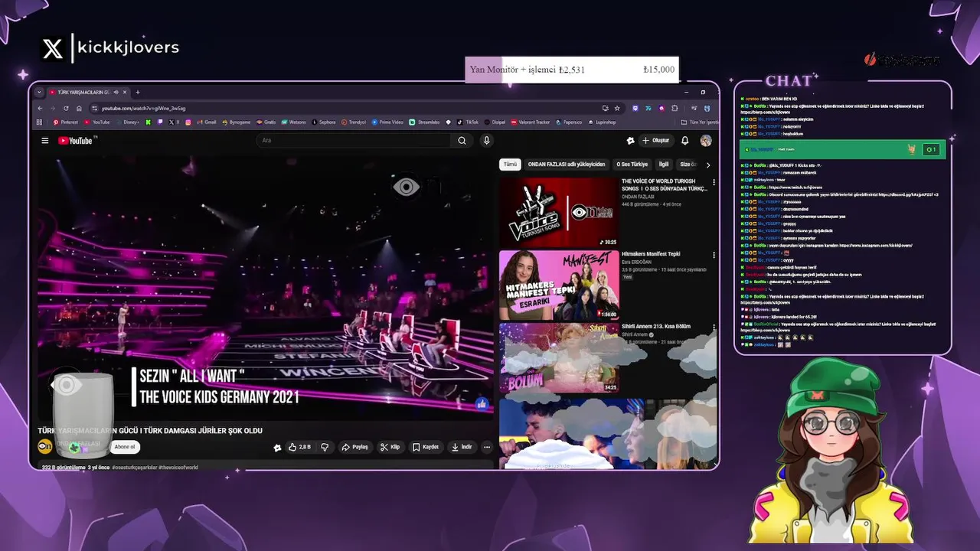Screen dimensions: 980x551
Task: Open the X bookmark icon
Action: point(175,122)
